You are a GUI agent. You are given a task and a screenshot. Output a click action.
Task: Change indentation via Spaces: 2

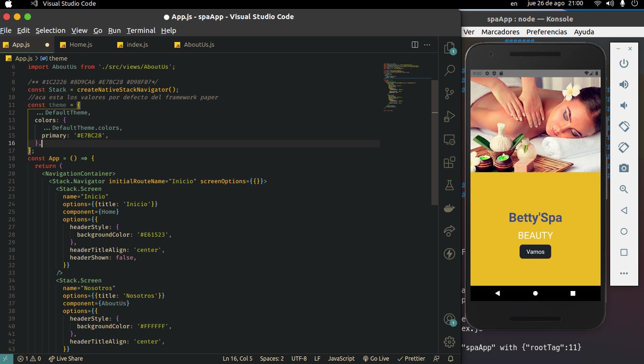[x=272, y=358]
